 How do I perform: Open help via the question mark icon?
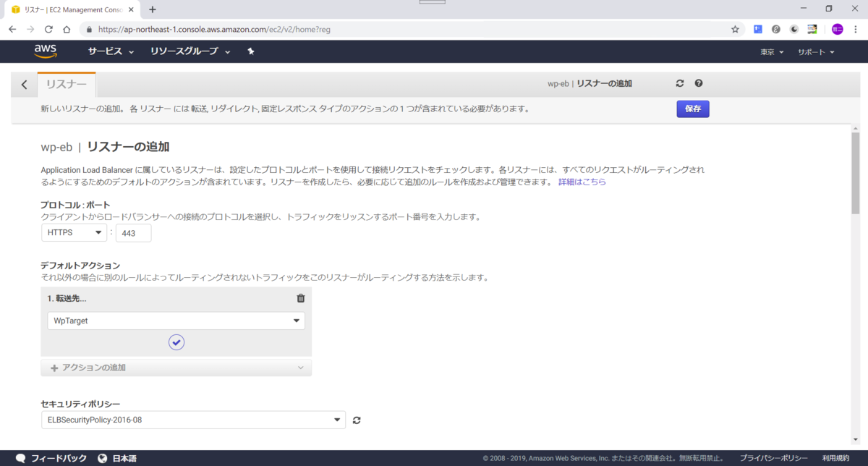698,83
